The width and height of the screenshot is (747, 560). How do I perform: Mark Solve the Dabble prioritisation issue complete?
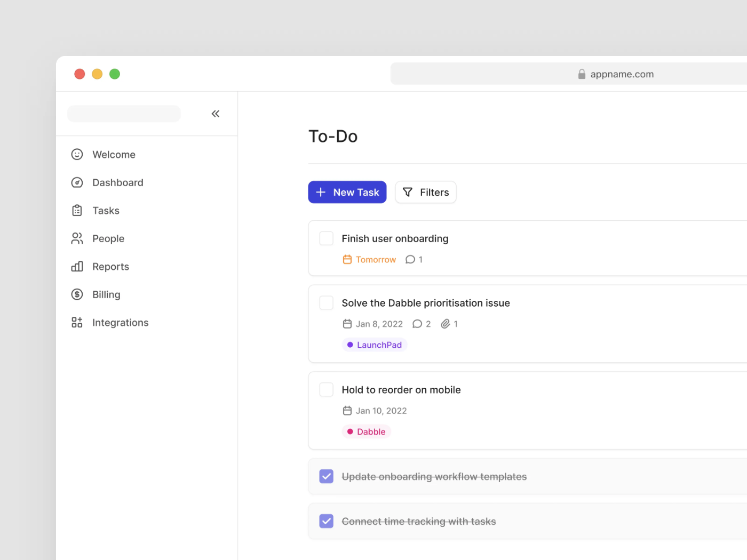[x=326, y=302]
